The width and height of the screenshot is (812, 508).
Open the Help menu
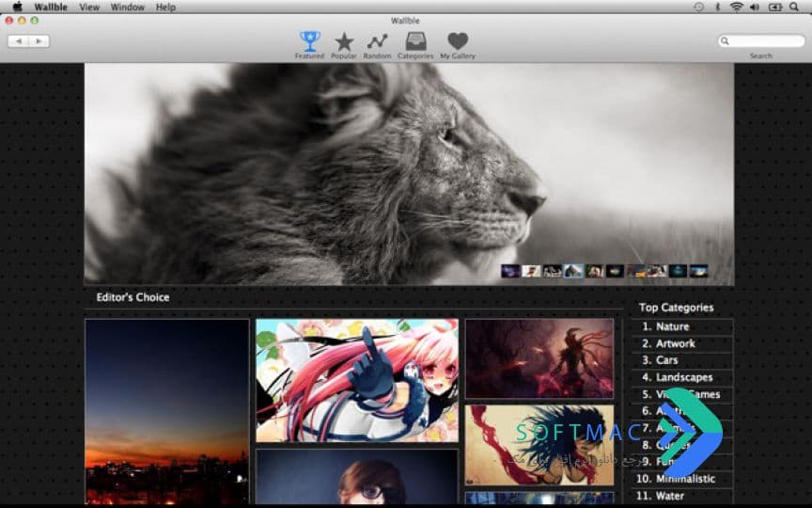[x=165, y=8]
